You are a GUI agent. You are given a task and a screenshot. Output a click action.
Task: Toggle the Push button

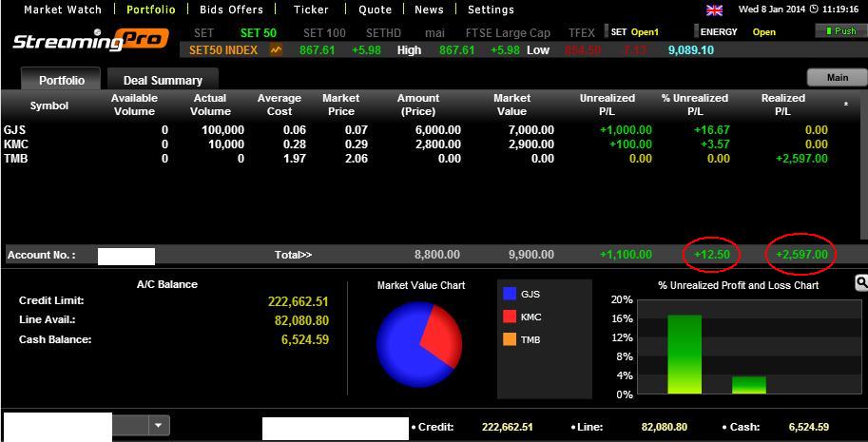pos(840,31)
